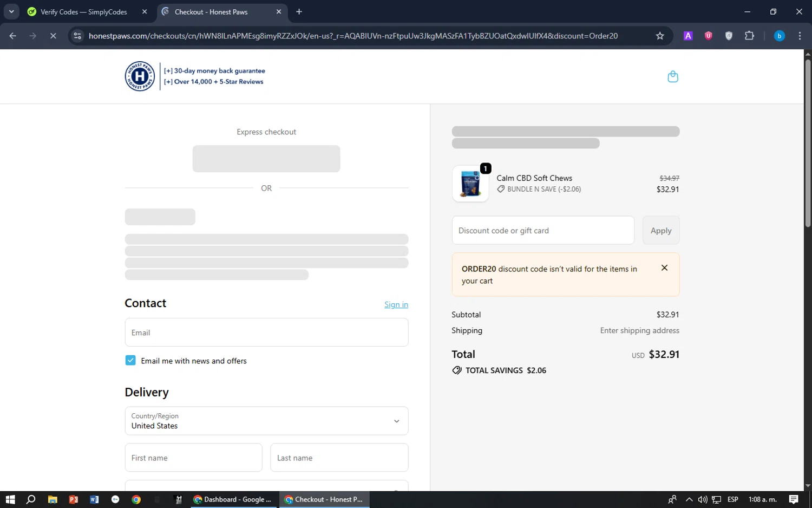Viewport: 812px width, 508px height.
Task: Open the grey shield extension
Action: tap(729, 36)
